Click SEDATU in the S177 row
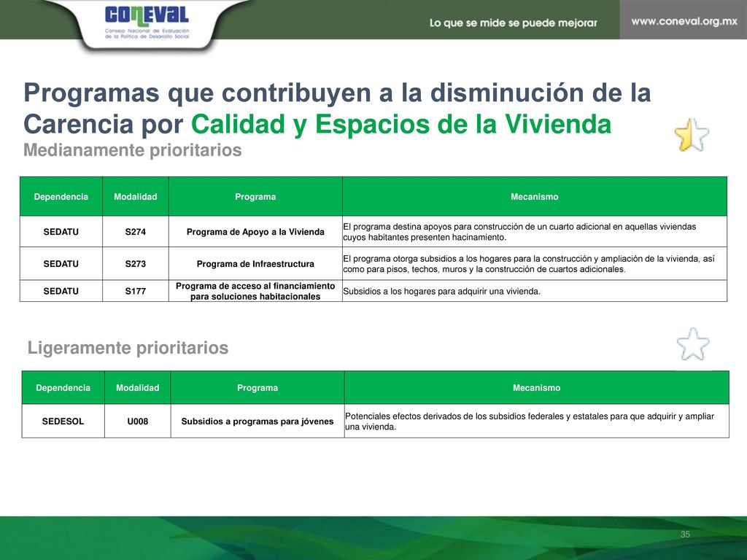This screenshot has width=747, height=560. click(61, 291)
